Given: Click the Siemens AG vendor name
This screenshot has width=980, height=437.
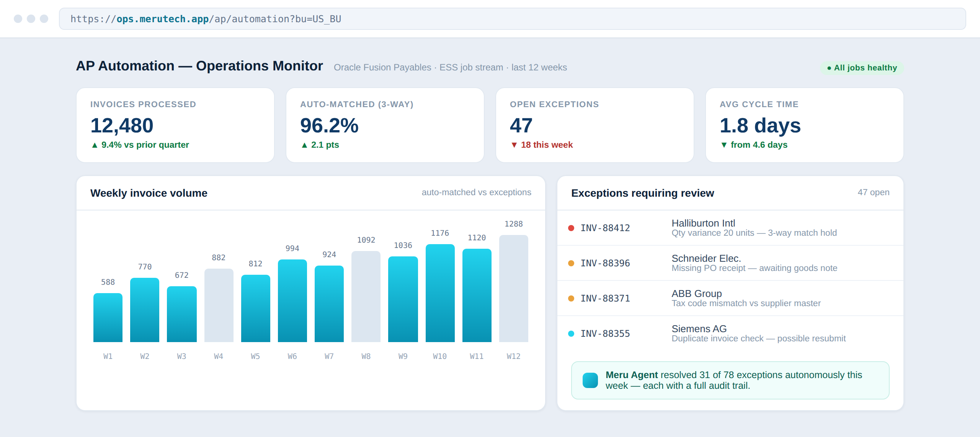Looking at the screenshot, I should 699,329.
